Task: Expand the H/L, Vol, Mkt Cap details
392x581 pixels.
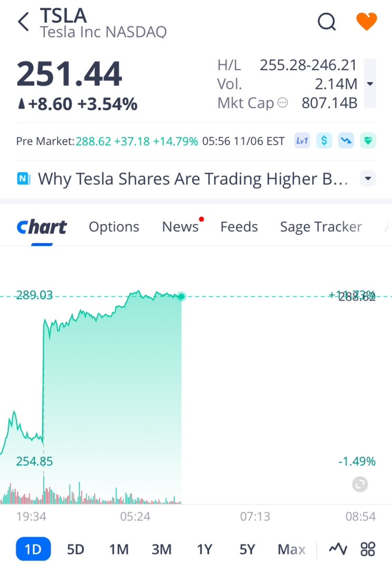Action: (x=370, y=84)
